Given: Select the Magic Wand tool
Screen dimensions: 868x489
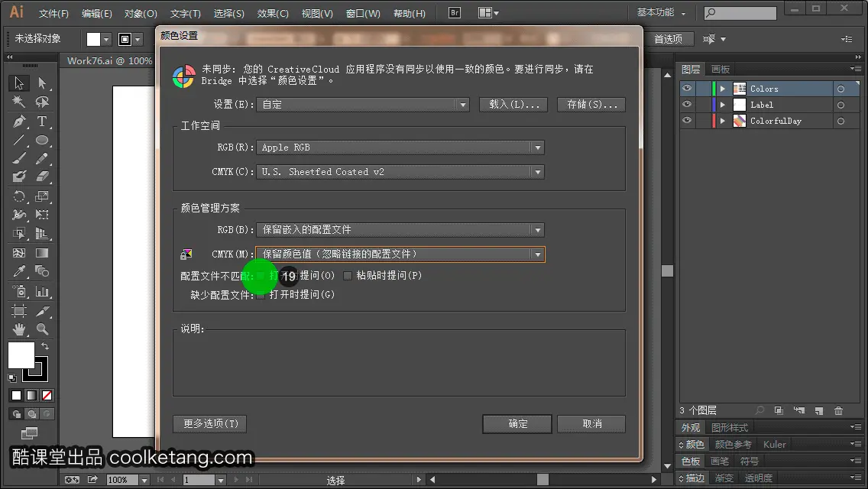Looking at the screenshot, I should [19, 102].
